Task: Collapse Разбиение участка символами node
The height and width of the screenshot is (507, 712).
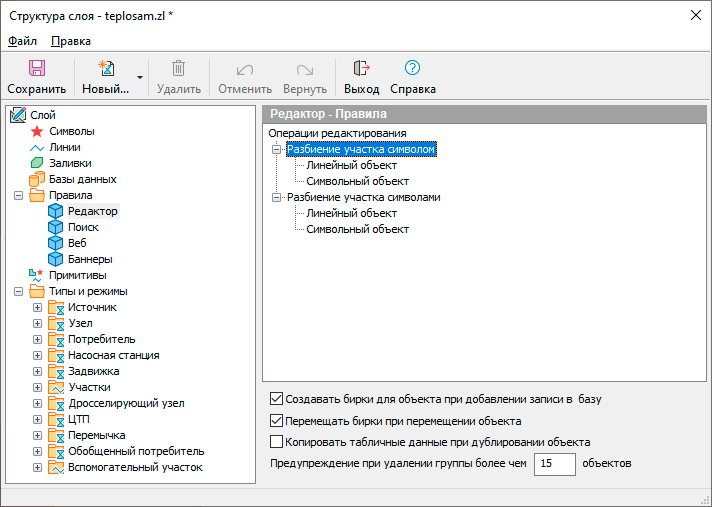Action: [x=277, y=197]
